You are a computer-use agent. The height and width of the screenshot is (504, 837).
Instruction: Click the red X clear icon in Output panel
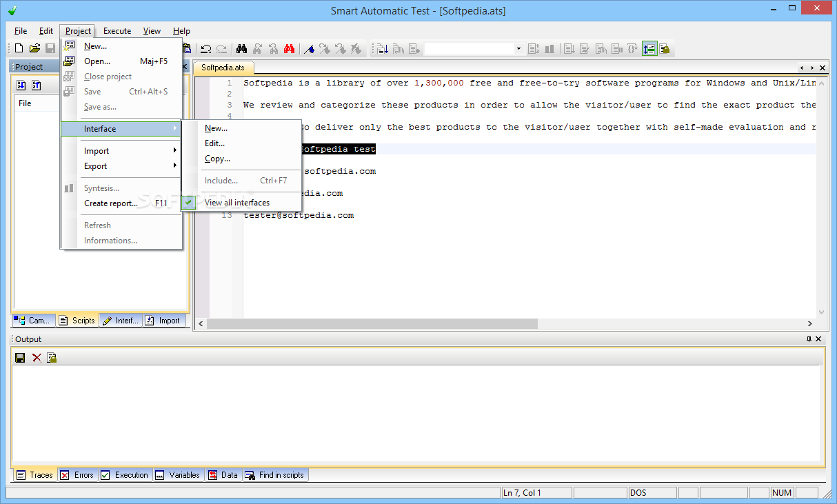[36, 357]
